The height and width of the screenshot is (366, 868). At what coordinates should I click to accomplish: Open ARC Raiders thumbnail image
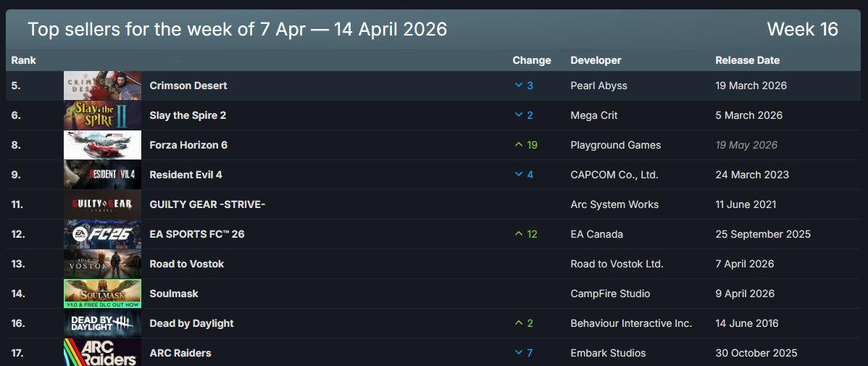[102, 352]
